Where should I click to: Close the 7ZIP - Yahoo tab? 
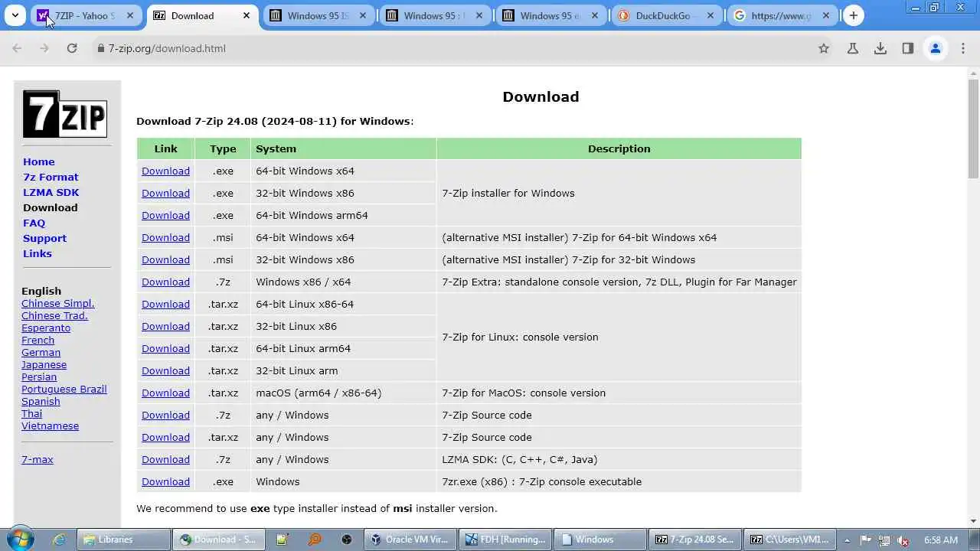click(130, 15)
